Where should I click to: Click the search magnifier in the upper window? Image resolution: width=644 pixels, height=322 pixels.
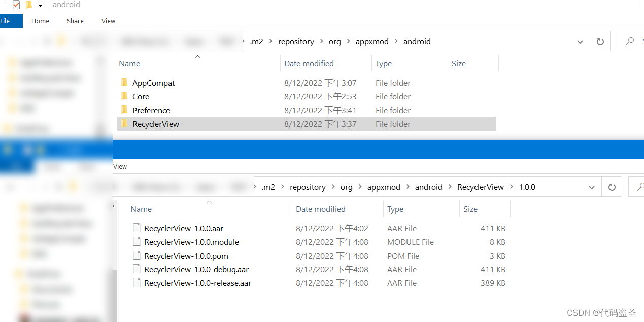pyautogui.click(x=630, y=42)
